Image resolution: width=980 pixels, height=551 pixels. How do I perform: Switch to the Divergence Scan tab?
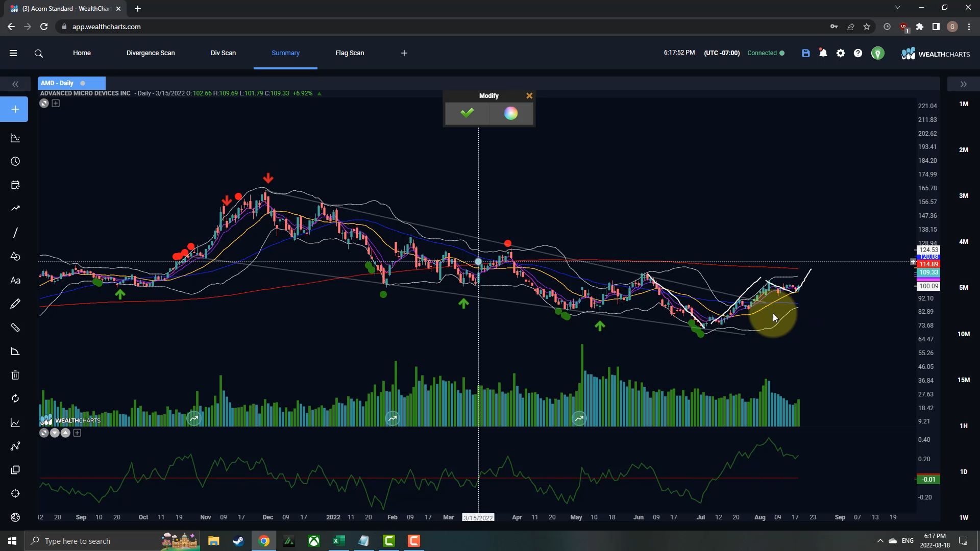[x=151, y=53]
